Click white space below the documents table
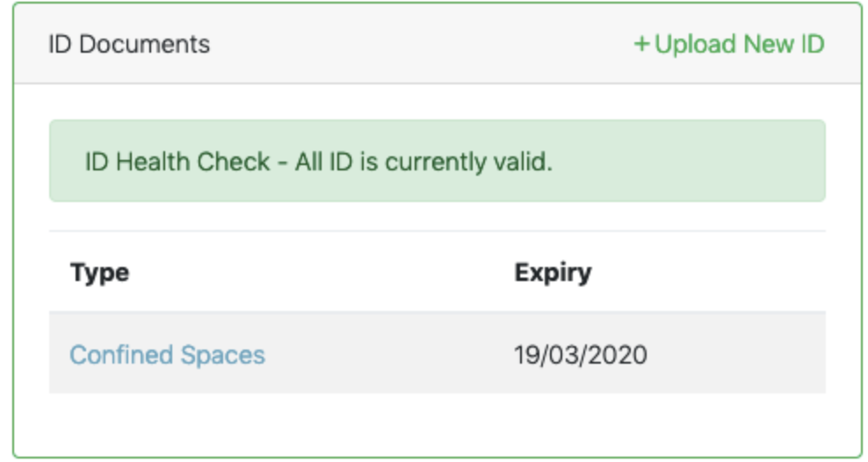This screenshot has height=462, width=868. point(437,424)
